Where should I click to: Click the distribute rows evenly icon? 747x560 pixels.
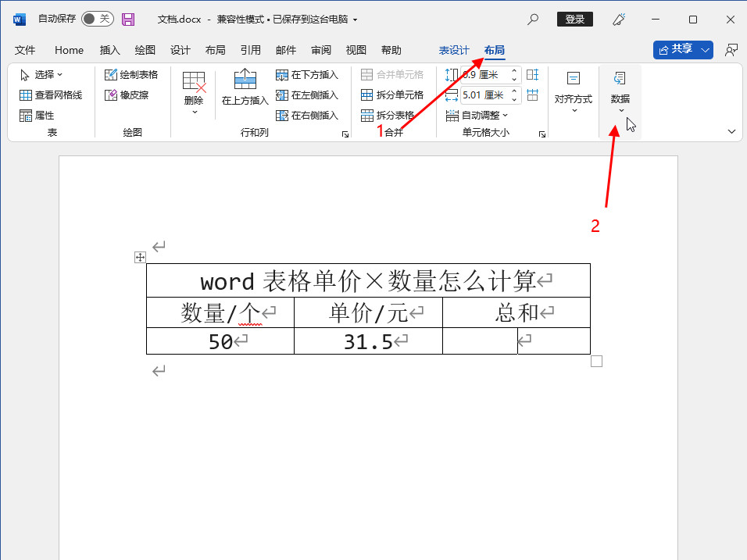533,75
